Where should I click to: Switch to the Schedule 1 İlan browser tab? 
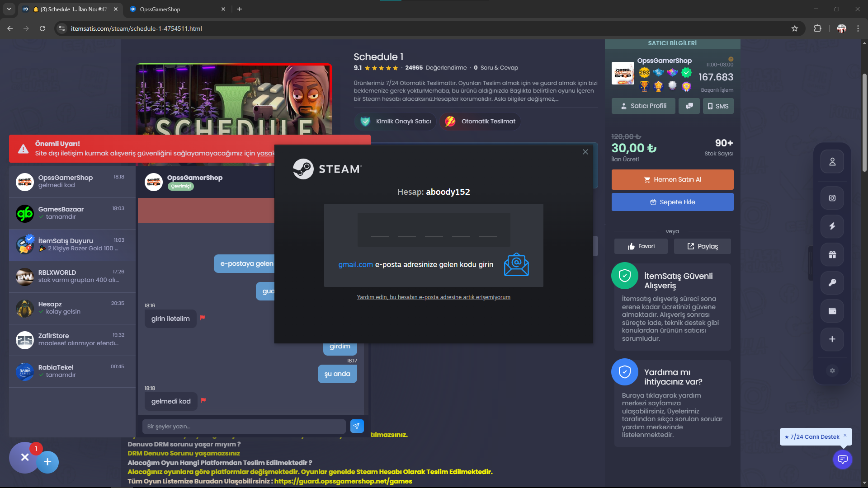point(70,9)
